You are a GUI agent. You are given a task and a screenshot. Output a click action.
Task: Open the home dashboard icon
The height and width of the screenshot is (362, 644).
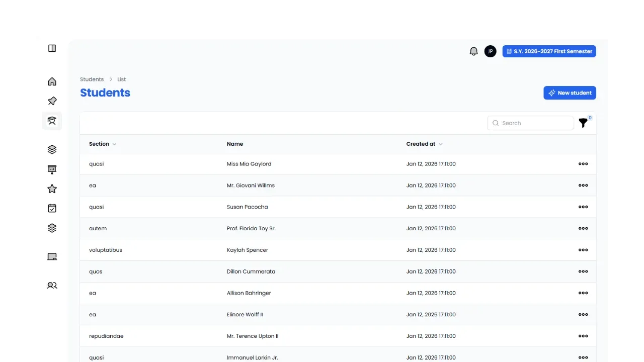click(x=52, y=81)
